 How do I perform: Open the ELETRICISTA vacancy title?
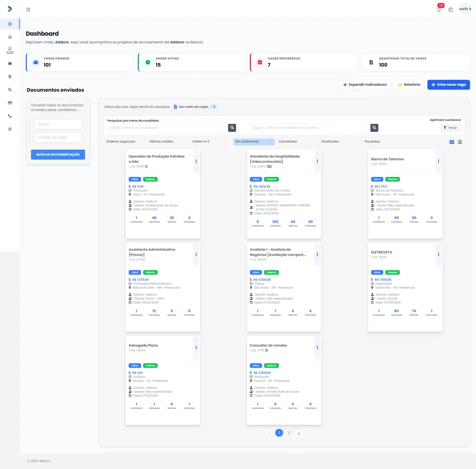(x=382, y=252)
